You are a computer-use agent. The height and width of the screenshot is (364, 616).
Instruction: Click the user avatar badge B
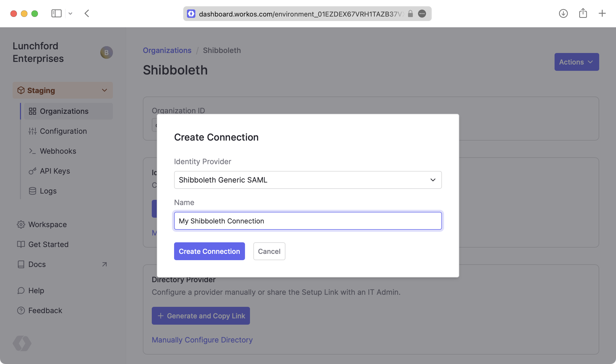(106, 53)
